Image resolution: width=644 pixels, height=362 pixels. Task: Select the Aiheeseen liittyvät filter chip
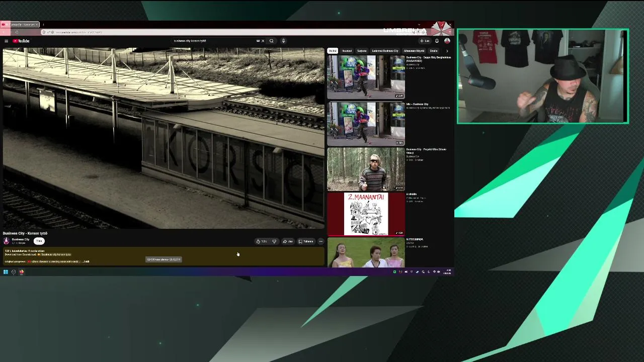(414, 51)
